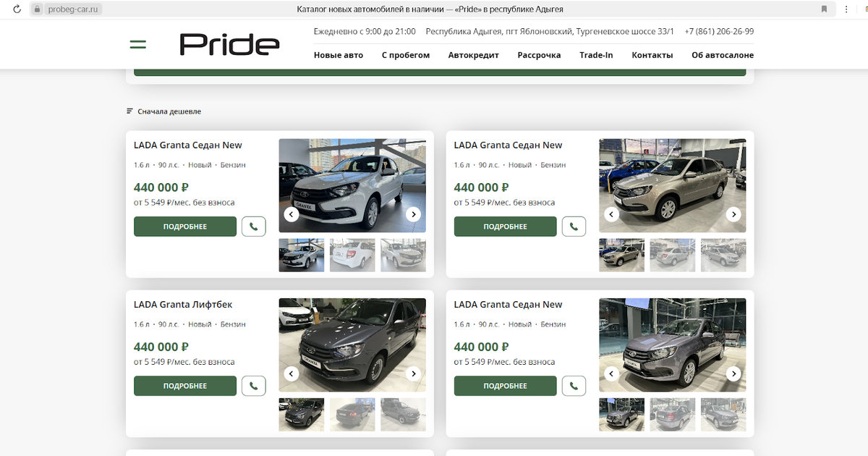Open Автокредит page

(474, 55)
